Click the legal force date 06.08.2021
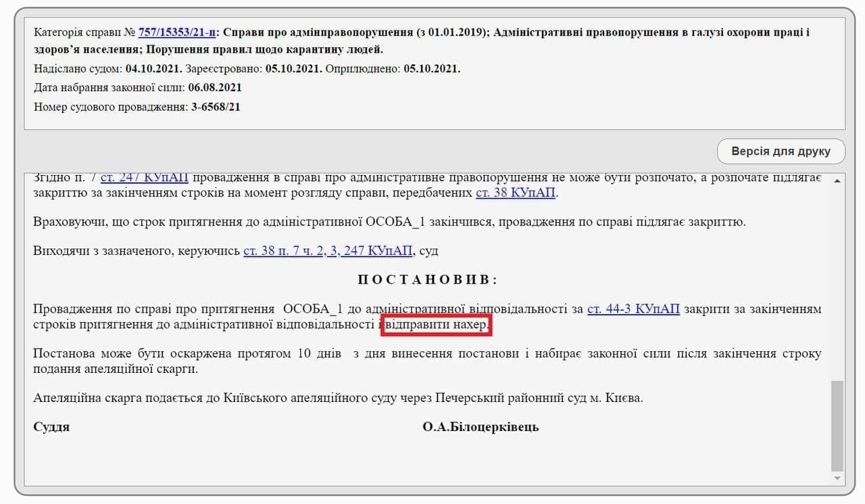The height and width of the screenshot is (504, 865). [x=215, y=88]
